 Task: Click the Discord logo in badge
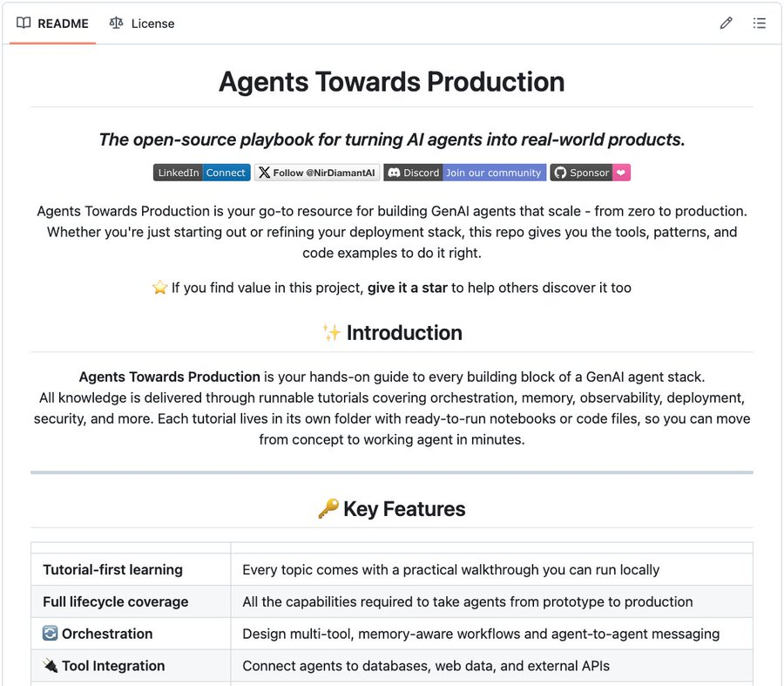[x=394, y=173]
